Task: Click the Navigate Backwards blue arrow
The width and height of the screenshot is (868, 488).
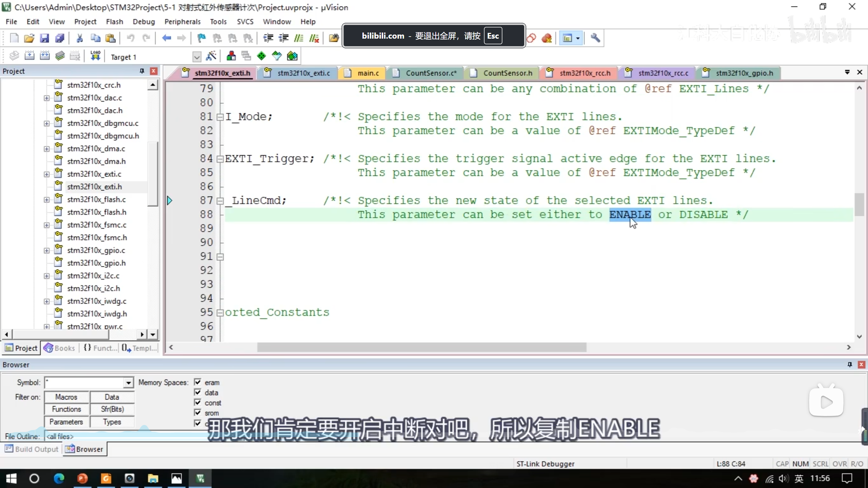Action: click(166, 38)
